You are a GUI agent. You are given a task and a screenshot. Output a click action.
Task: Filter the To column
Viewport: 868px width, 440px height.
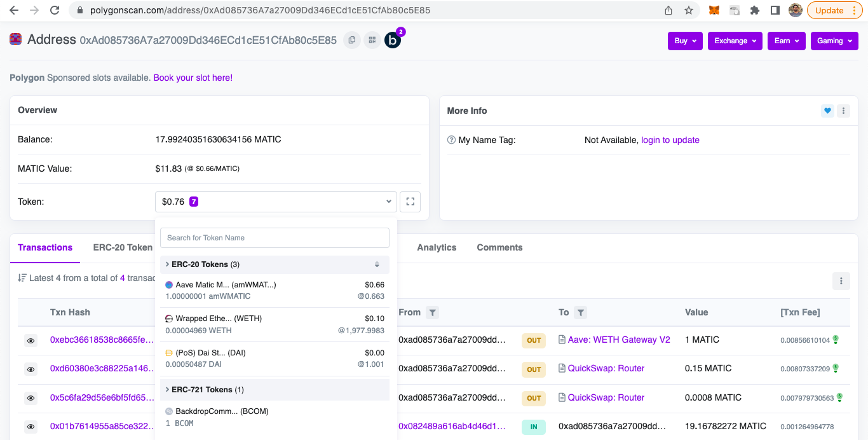(580, 312)
